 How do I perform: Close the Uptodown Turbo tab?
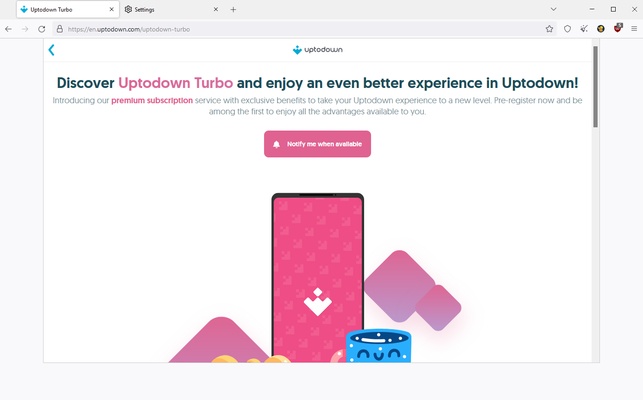(112, 9)
